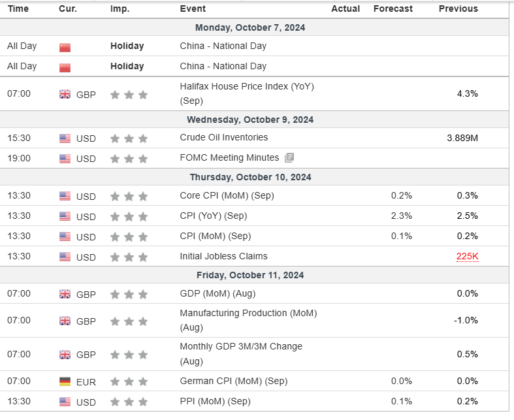Click the Imp. column header

tap(120, 9)
